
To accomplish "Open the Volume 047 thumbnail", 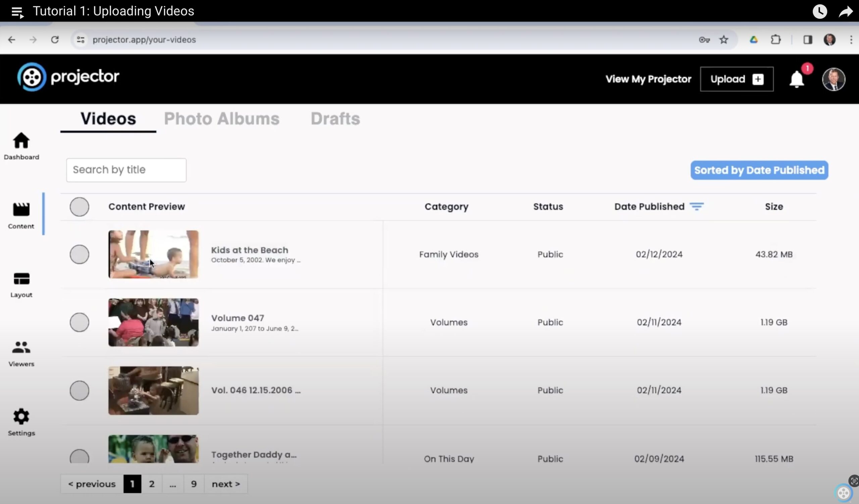I will pos(153,322).
